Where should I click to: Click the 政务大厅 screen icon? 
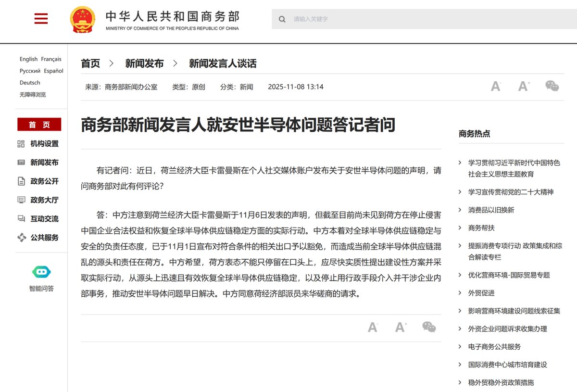pos(21,200)
